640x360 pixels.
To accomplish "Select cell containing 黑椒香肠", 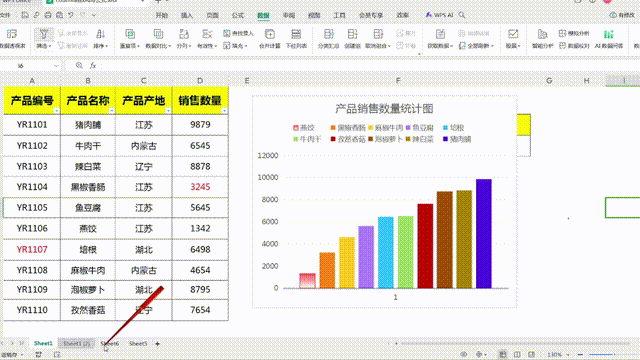I will [88, 187].
